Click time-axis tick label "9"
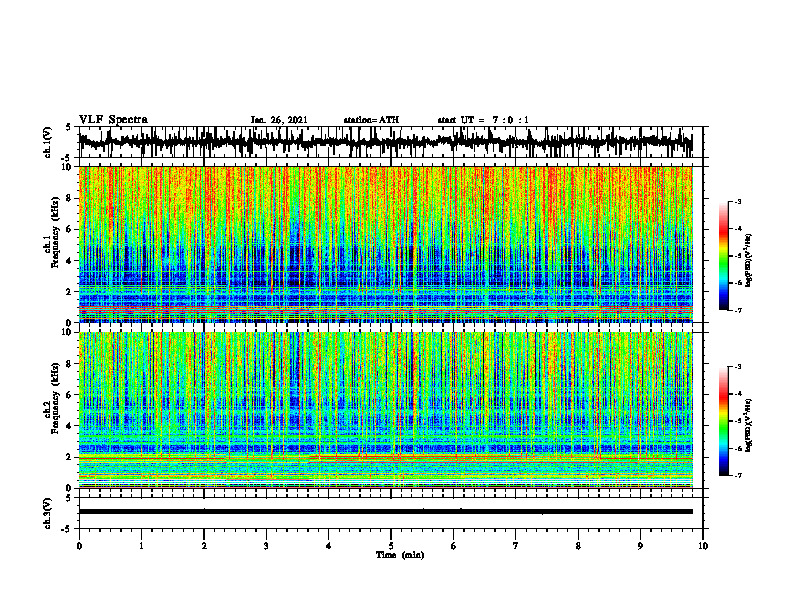 [x=640, y=546]
